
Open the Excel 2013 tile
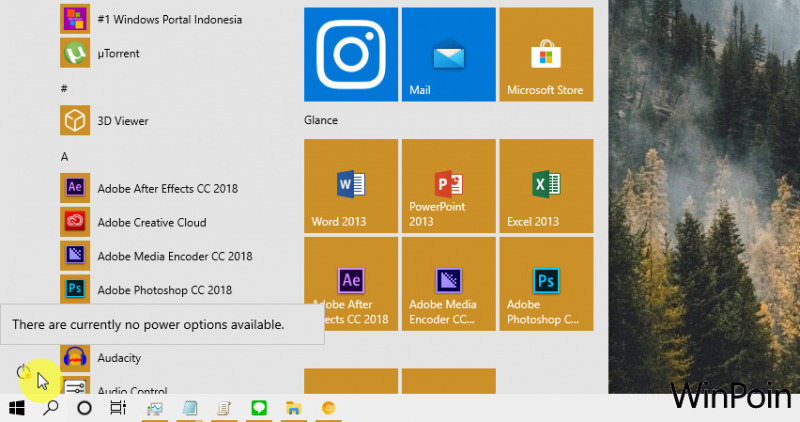[546, 186]
